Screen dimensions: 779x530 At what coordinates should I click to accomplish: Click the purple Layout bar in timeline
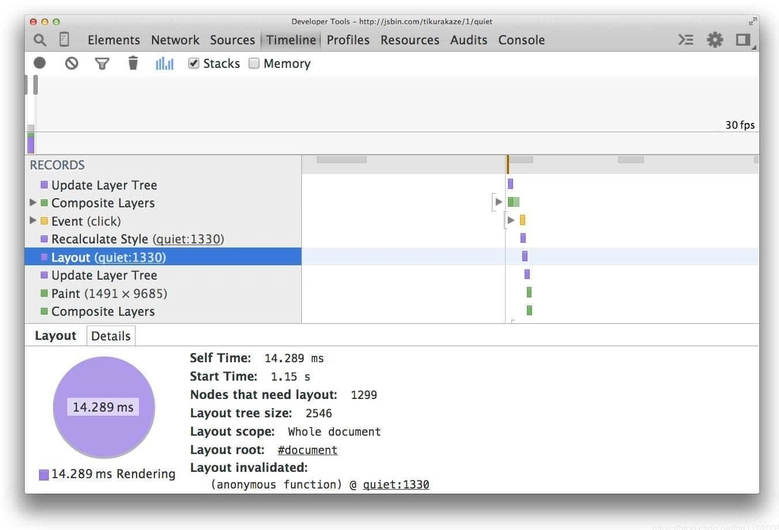pyautogui.click(x=525, y=256)
